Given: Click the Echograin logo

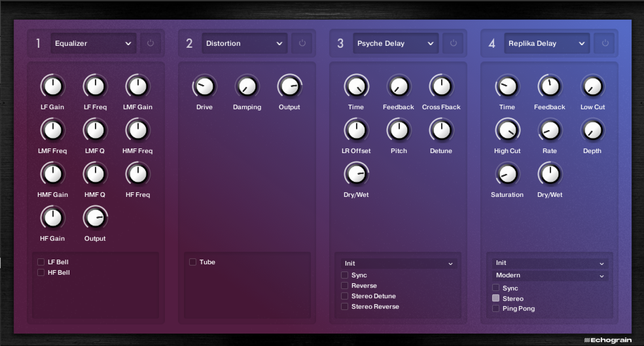Looking at the screenshot, I should tap(608, 340).
